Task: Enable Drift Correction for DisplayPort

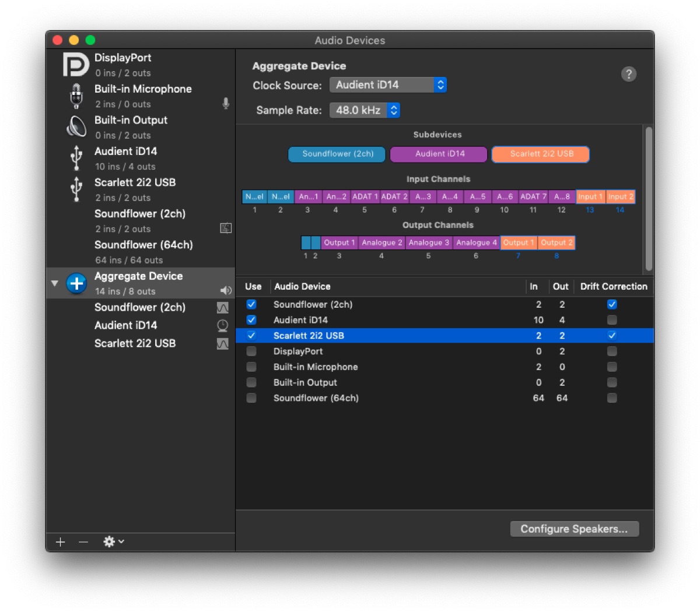Action: (612, 351)
